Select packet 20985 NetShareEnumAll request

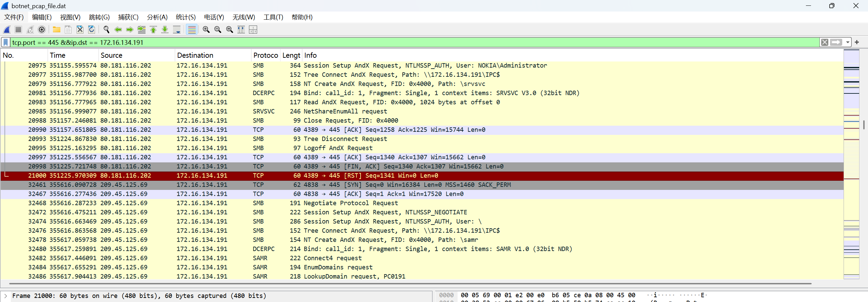coord(422,111)
